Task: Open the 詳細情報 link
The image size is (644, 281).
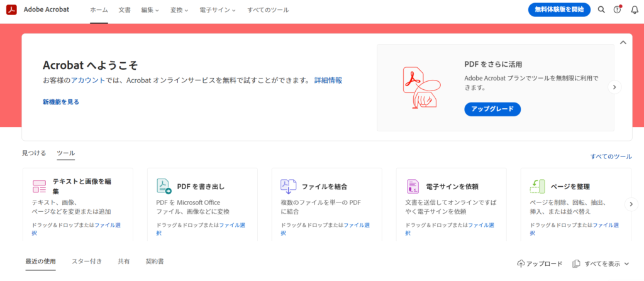Action: point(328,80)
